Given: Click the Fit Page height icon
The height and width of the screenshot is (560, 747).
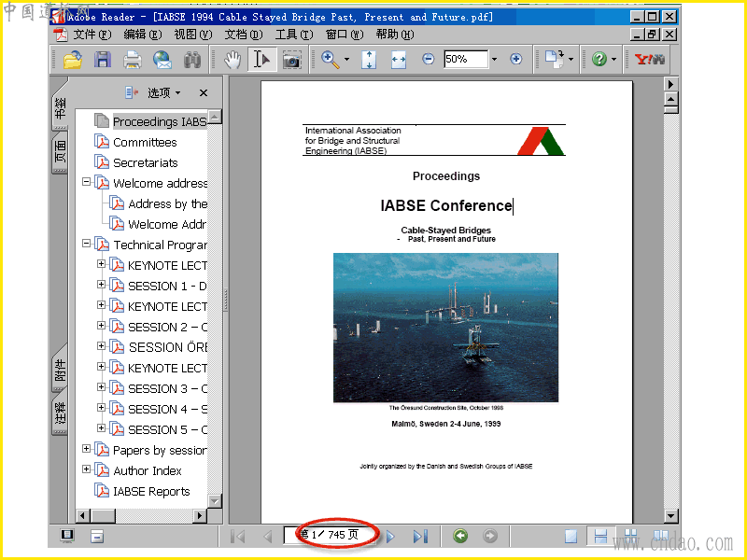Looking at the screenshot, I should pos(369,60).
